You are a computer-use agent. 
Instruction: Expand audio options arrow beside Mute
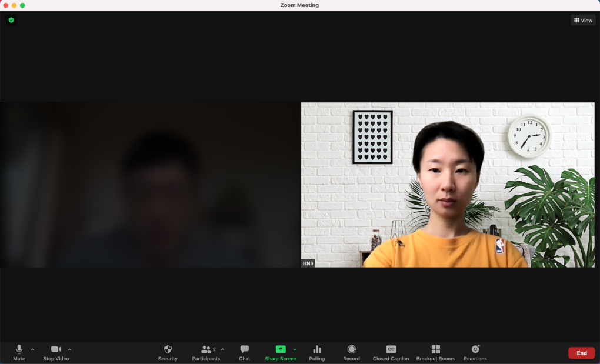point(32,349)
